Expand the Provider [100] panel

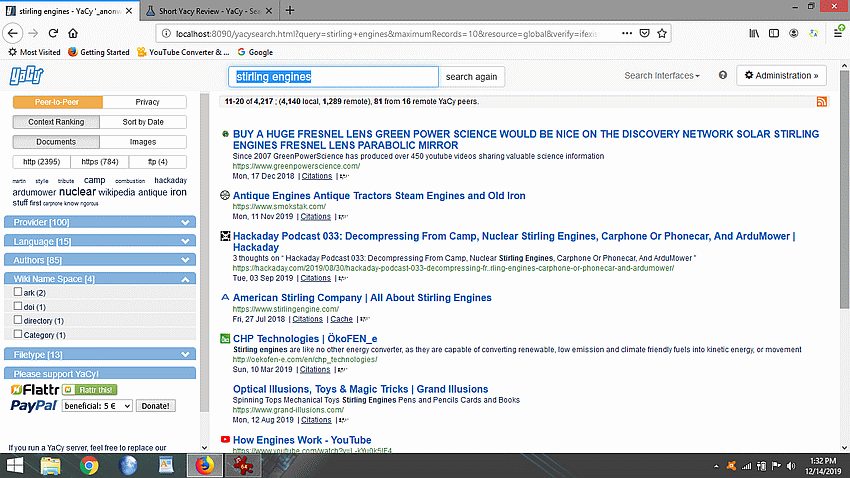[x=100, y=222]
